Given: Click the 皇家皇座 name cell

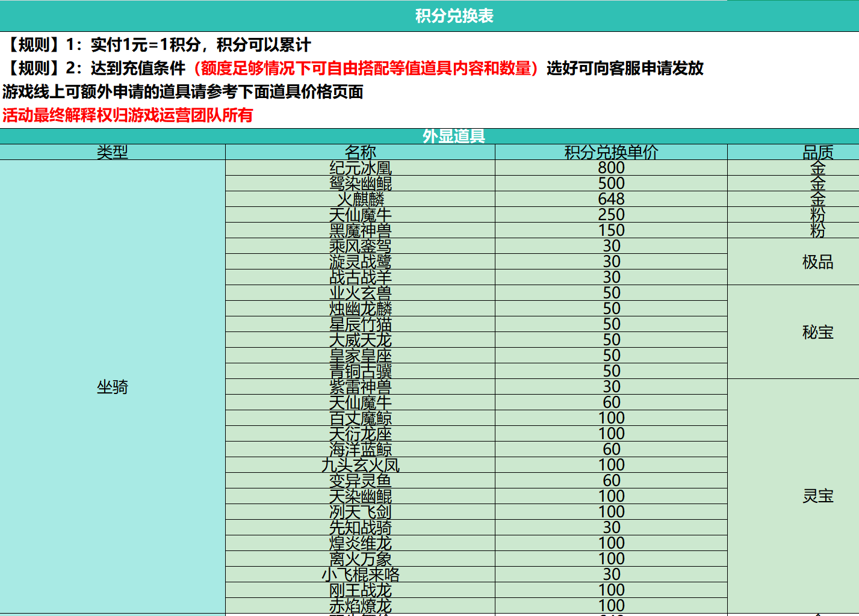Looking at the screenshot, I should pyautogui.click(x=359, y=355).
